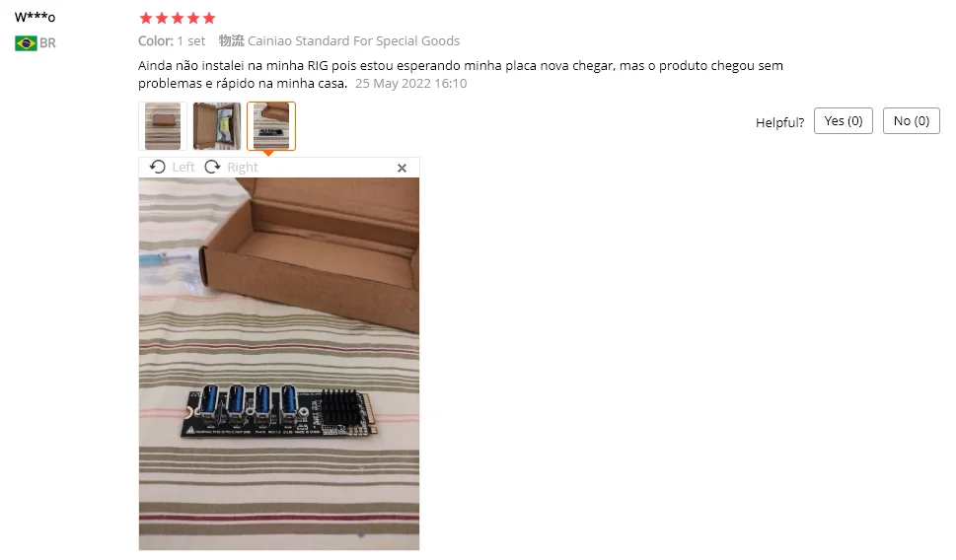Select the highlighted circuit board thumbnail
This screenshot has height=560, width=956.
[x=271, y=126]
